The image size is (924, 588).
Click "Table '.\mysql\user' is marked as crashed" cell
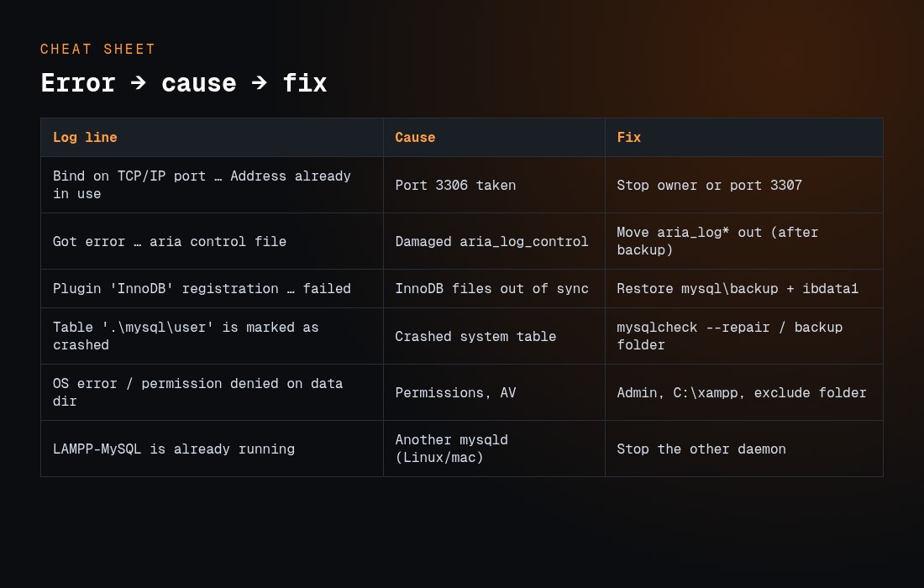(x=212, y=337)
